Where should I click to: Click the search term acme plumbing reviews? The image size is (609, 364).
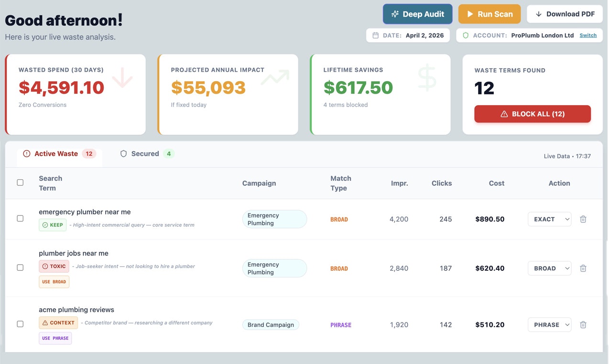[76, 310]
